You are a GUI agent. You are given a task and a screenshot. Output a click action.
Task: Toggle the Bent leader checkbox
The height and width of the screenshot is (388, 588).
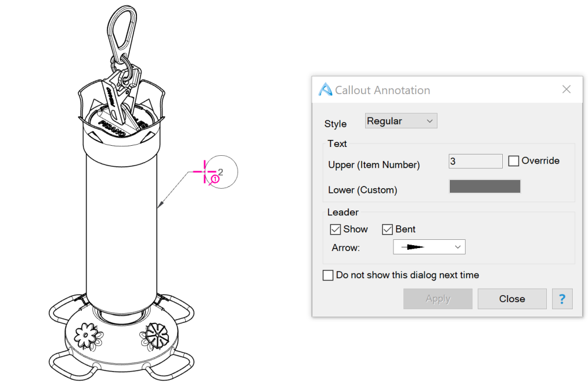tap(387, 229)
